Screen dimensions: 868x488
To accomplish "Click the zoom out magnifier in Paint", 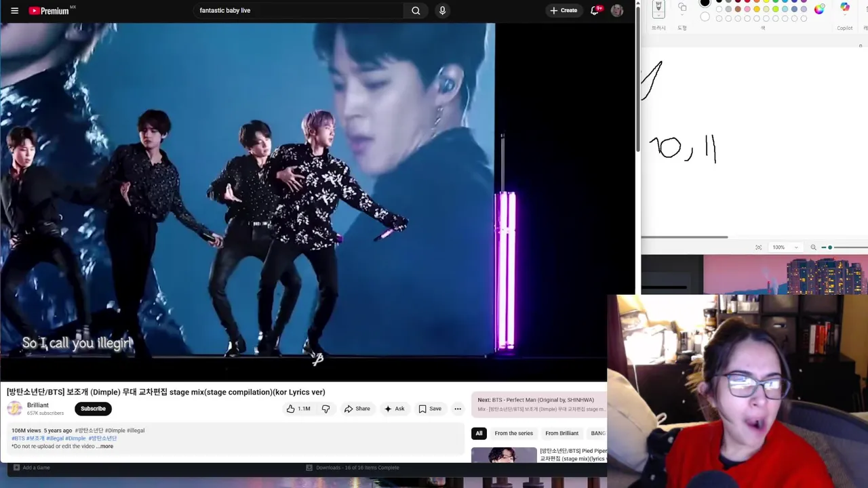I will point(813,247).
